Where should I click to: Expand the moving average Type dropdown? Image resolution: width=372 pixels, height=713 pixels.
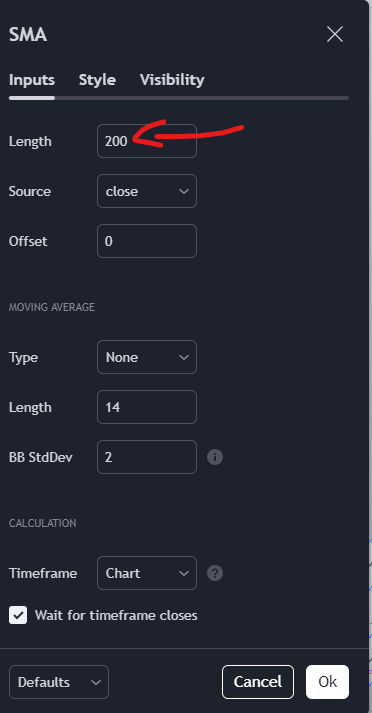(x=147, y=357)
